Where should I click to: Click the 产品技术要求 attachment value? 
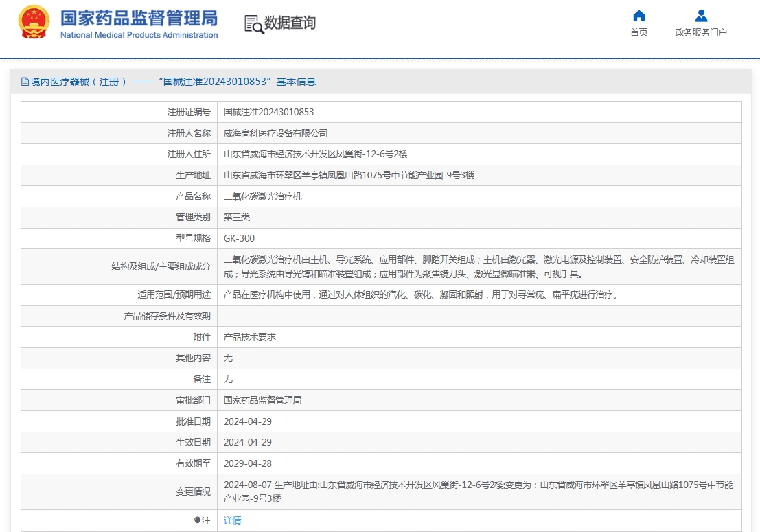(249, 337)
